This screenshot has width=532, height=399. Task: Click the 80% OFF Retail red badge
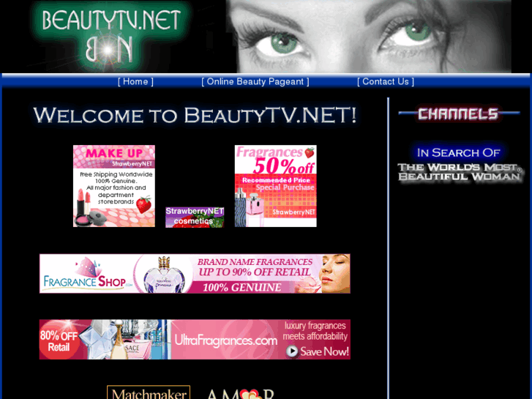pyautogui.click(x=59, y=340)
